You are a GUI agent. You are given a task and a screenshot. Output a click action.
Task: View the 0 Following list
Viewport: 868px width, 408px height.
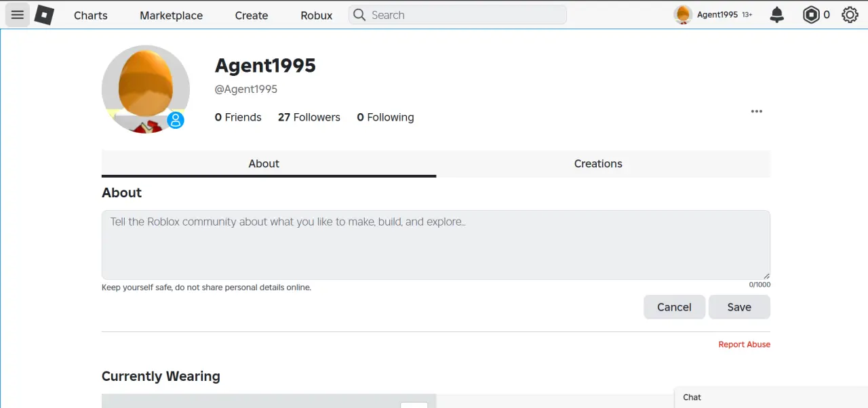coord(385,117)
